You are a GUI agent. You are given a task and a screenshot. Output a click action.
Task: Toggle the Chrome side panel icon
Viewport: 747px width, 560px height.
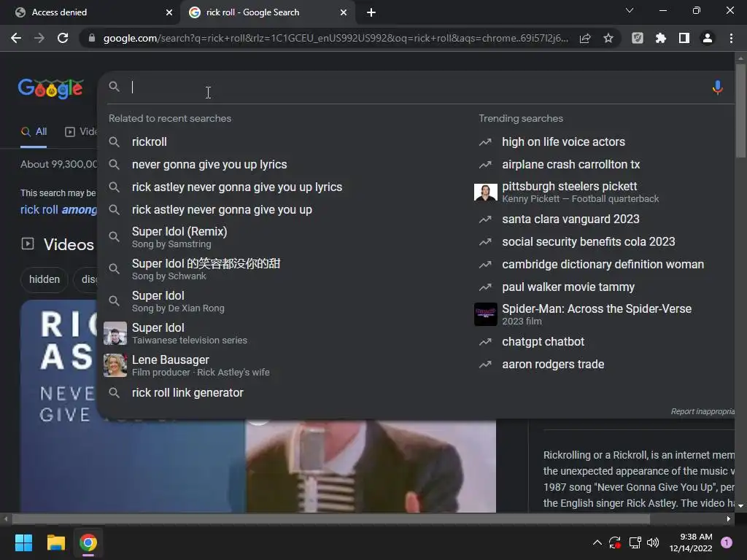tap(684, 38)
